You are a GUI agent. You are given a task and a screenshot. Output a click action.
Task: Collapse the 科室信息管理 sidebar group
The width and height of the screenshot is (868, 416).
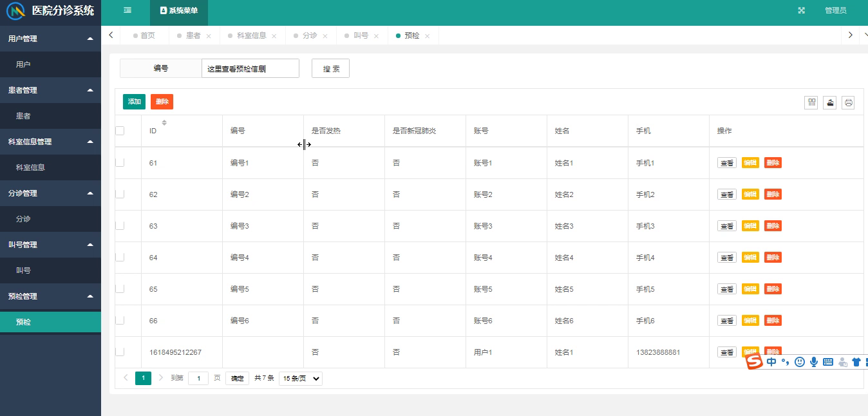(50, 142)
